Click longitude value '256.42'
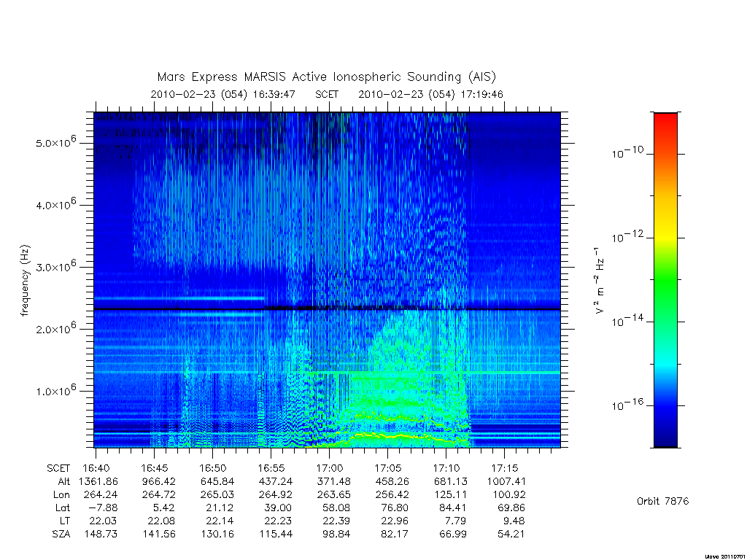The width and height of the screenshot is (747, 560). (x=392, y=495)
